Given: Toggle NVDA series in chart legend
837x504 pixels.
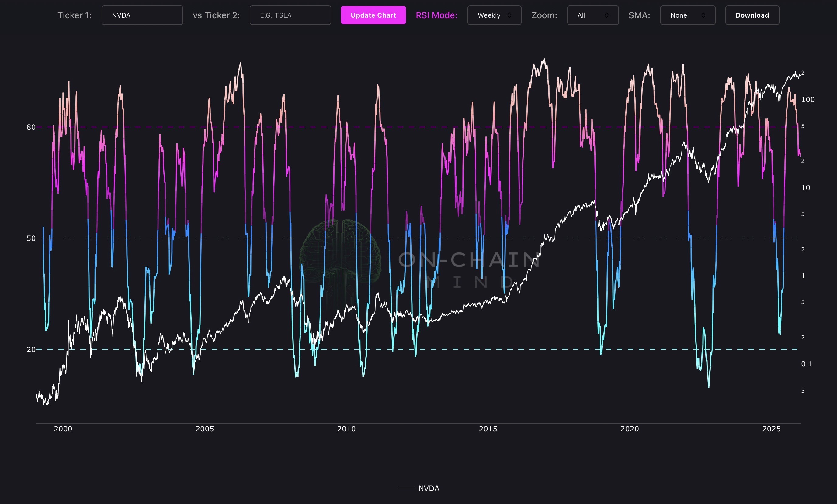Looking at the screenshot, I should click(428, 488).
